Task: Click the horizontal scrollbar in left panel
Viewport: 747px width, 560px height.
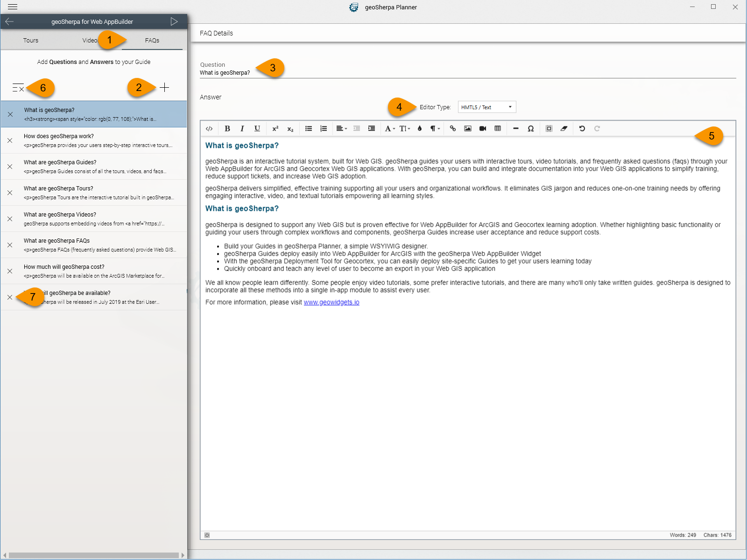Action: pyautogui.click(x=94, y=555)
